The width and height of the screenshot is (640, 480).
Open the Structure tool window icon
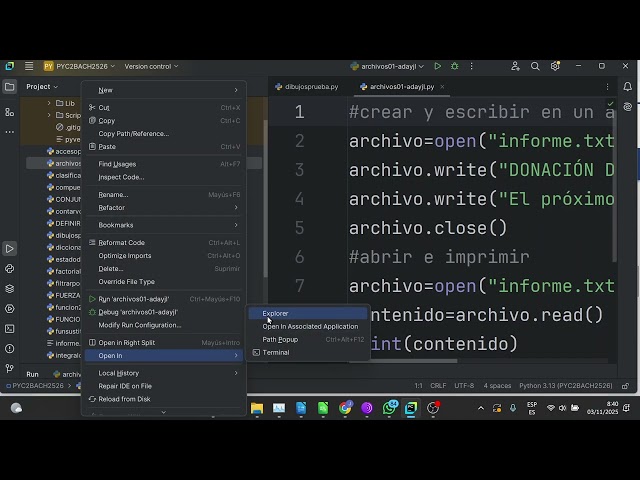click(x=9, y=112)
